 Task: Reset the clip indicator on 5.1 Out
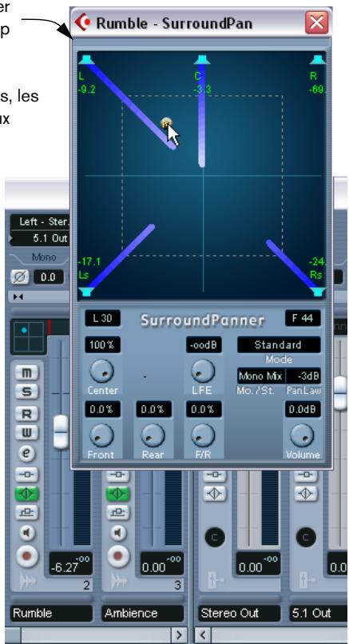click(306, 537)
